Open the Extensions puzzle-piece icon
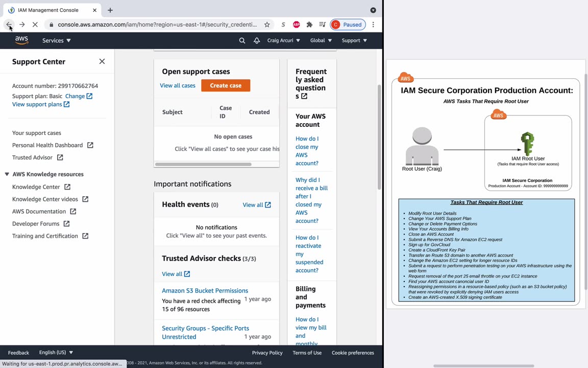The width and height of the screenshot is (588, 368). (309, 25)
